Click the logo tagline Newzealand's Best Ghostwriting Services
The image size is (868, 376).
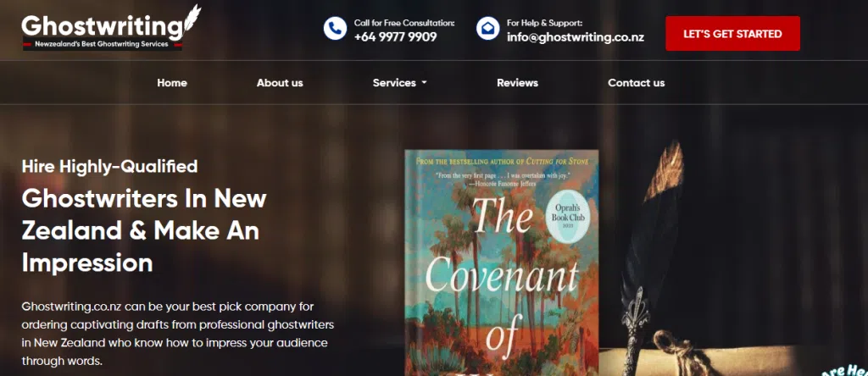102,44
